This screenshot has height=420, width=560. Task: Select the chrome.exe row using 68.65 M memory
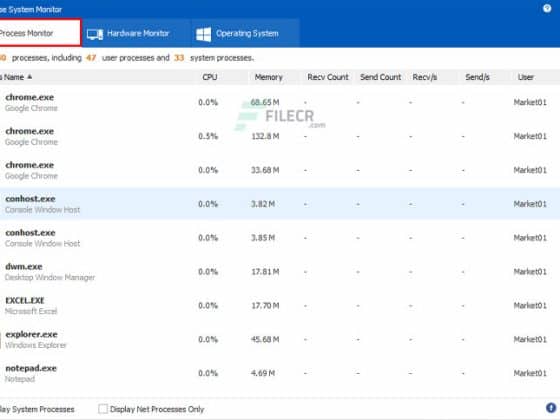pyautogui.click(x=280, y=102)
